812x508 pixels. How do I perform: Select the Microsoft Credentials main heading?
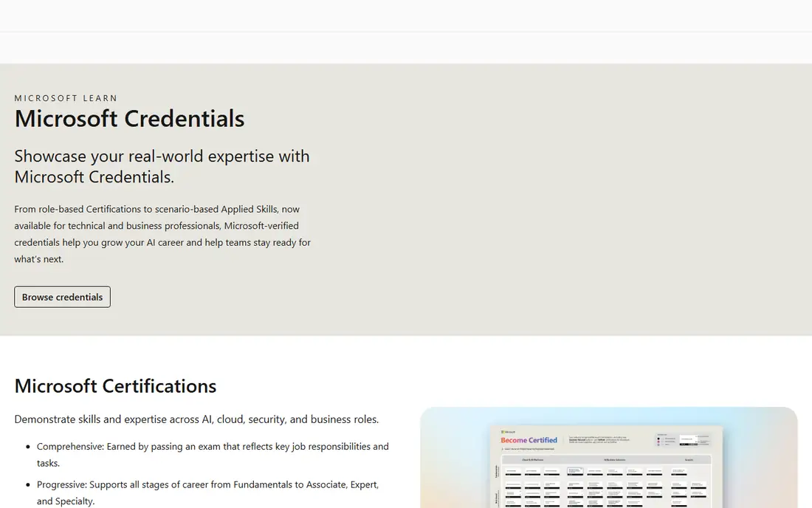(x=129, y=119)
